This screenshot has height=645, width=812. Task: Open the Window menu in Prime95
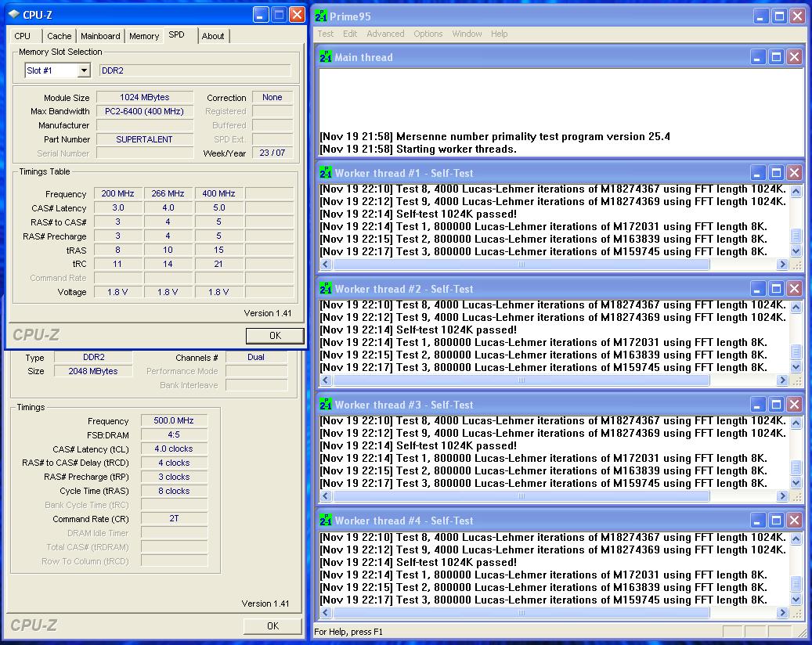467,34
